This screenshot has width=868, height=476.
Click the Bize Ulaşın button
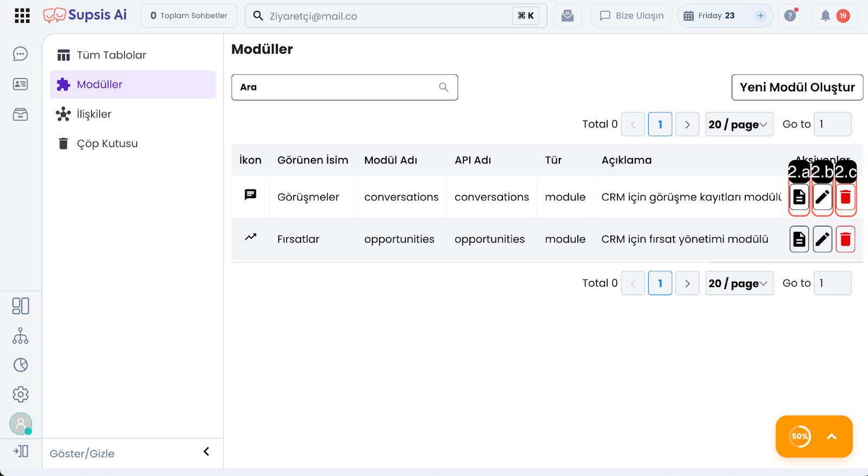click(x=631, y=16)
